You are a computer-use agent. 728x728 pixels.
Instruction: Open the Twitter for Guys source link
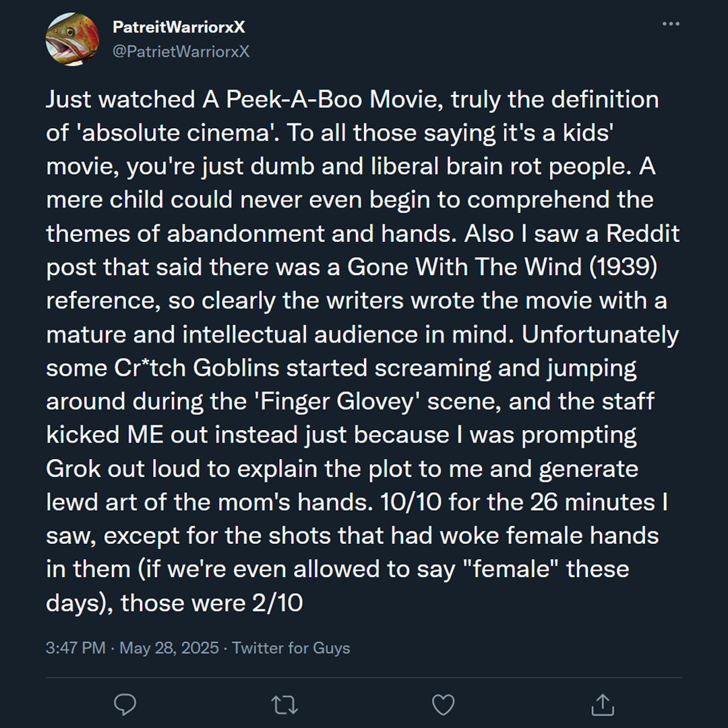[x=291, y=648]
